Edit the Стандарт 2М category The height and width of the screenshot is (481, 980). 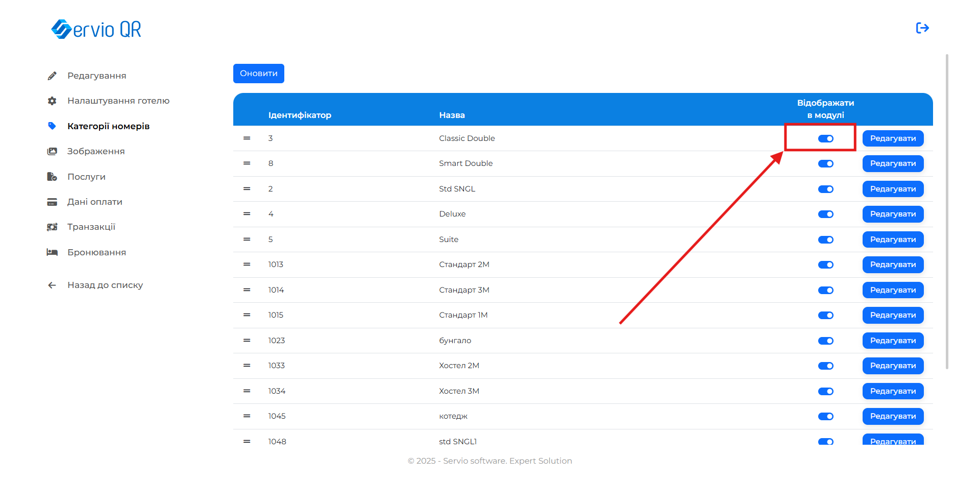coord(893,265)
